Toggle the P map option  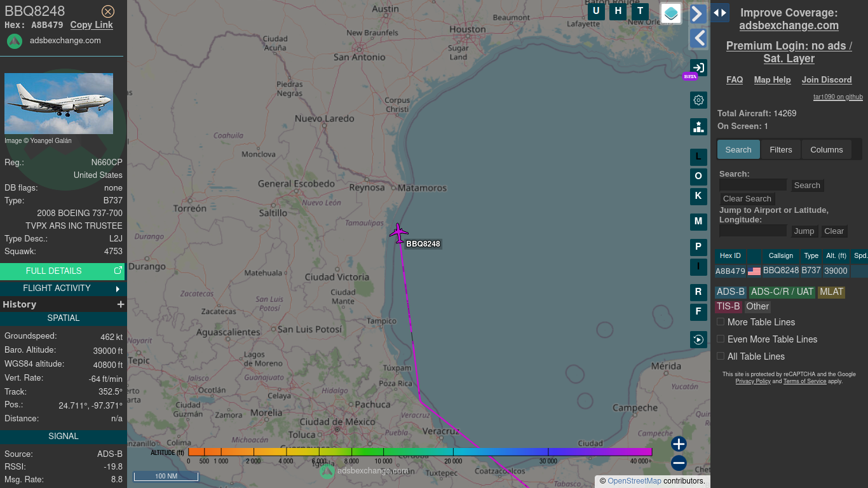click(x=698, y=247)
